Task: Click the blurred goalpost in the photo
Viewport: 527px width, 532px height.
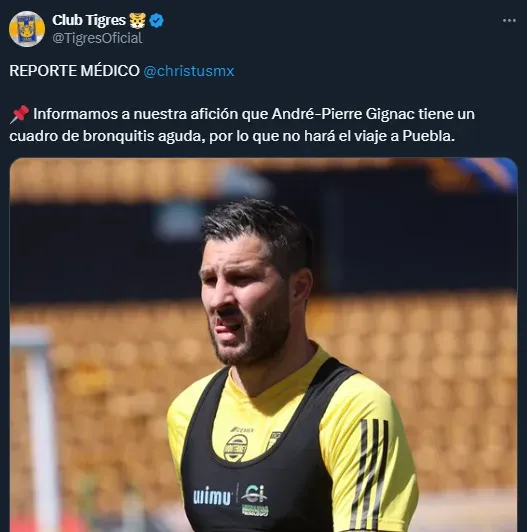Action: 36,428
